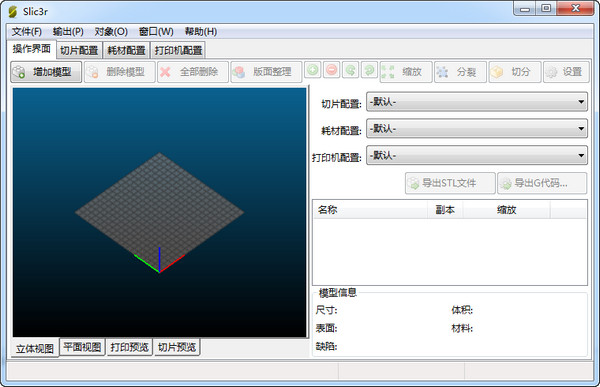Click the 版面整理 (arrange plate) button
The height and width of the screenshot is (387, 600).
pyautogui.click(x=266, y=72)
